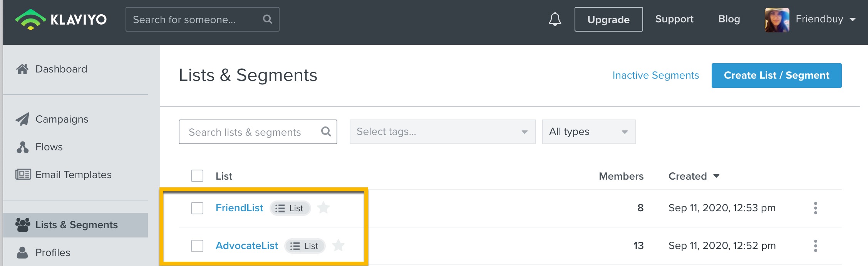Viewport: 868px width, 266px height.
Task: Click the magnifier icon in the top search bar
Action: click(x=267, y=19)
